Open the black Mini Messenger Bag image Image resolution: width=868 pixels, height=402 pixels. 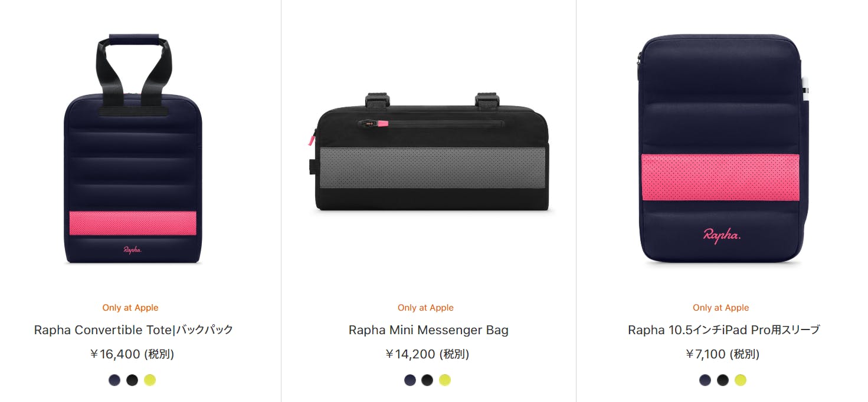[x=431, y=151]
